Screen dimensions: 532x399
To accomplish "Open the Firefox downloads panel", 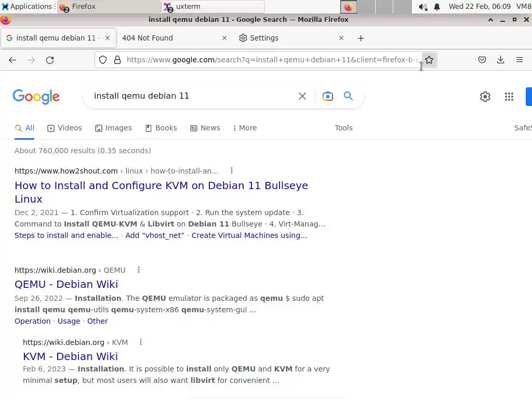I will pos(500,60).
